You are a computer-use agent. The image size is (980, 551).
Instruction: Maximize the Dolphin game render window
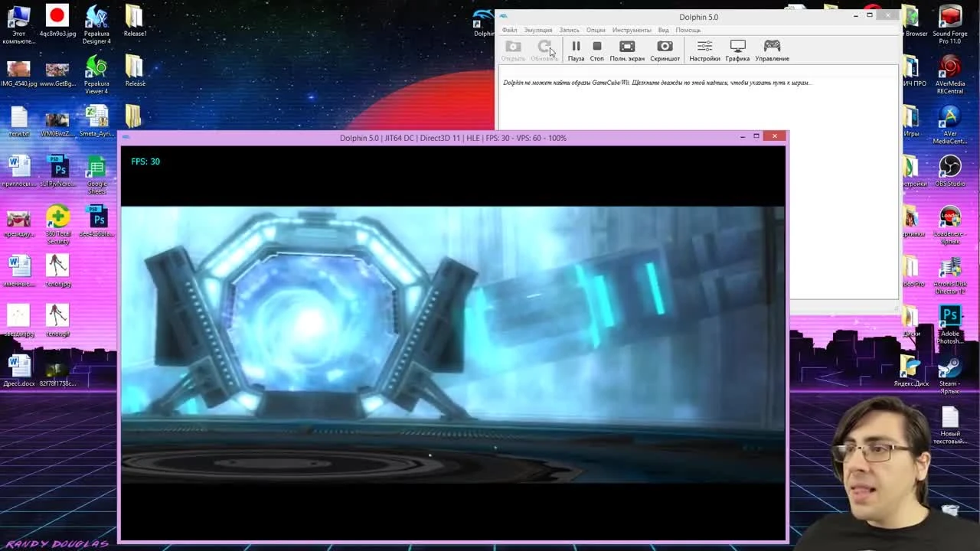[x=756, y=136]
